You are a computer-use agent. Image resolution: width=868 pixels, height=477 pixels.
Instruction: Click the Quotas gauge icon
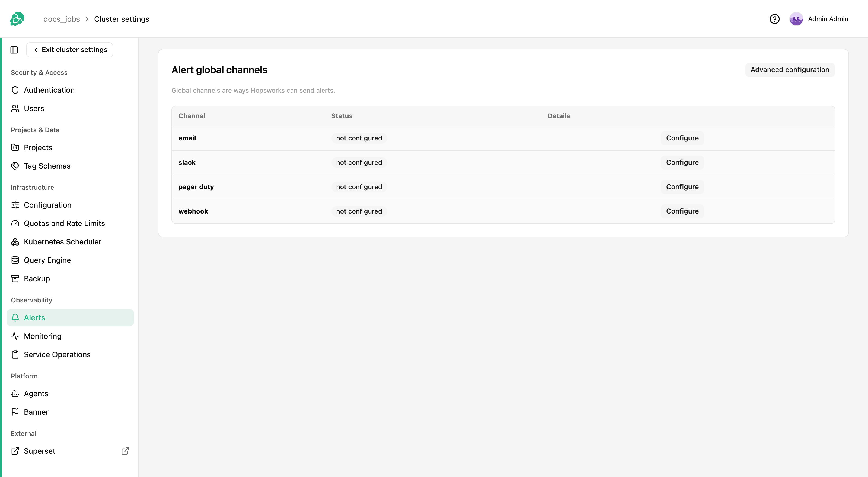[x=15, y=224]
